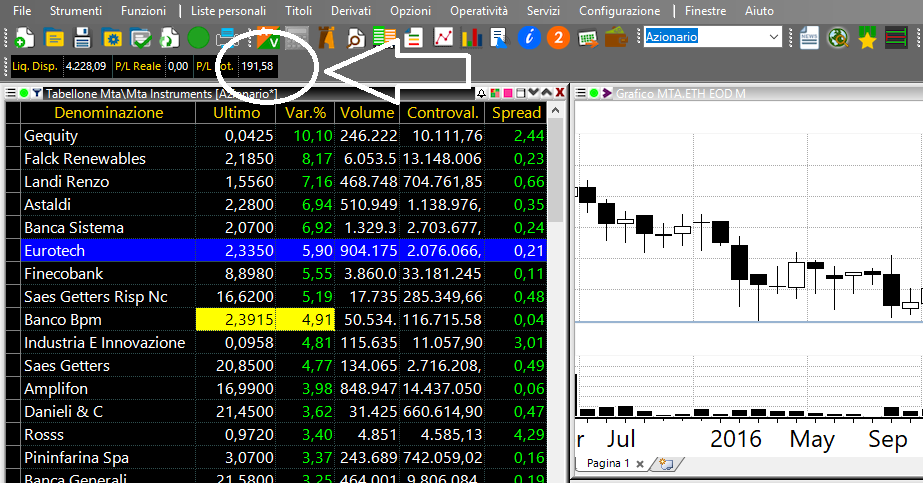Open the News document icon
923x483 pixels.
coord(809,38)
